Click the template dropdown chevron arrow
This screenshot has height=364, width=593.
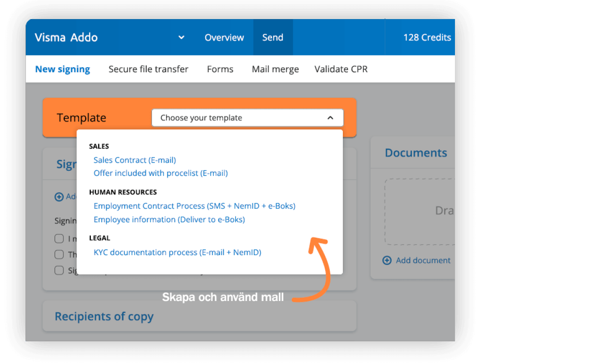(x=330, y=118)
